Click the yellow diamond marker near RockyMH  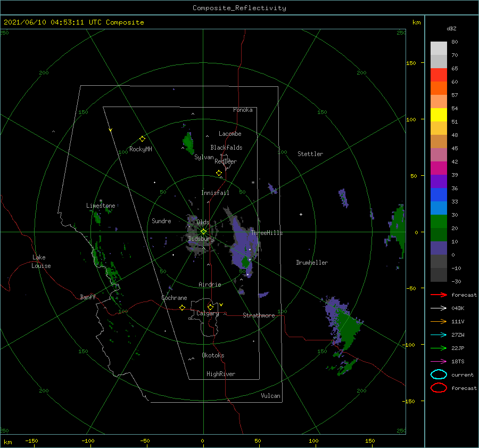coord(142,139)
